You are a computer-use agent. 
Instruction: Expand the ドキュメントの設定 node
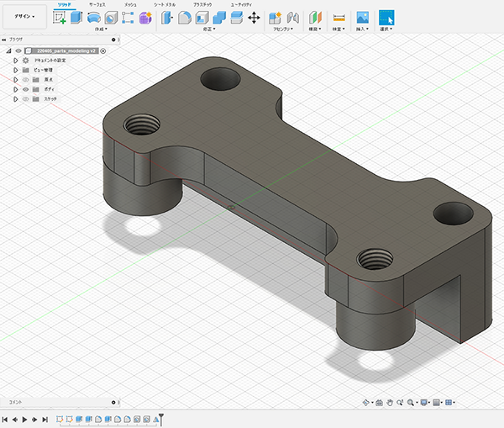pyautogui.click(x=16, y=61)
